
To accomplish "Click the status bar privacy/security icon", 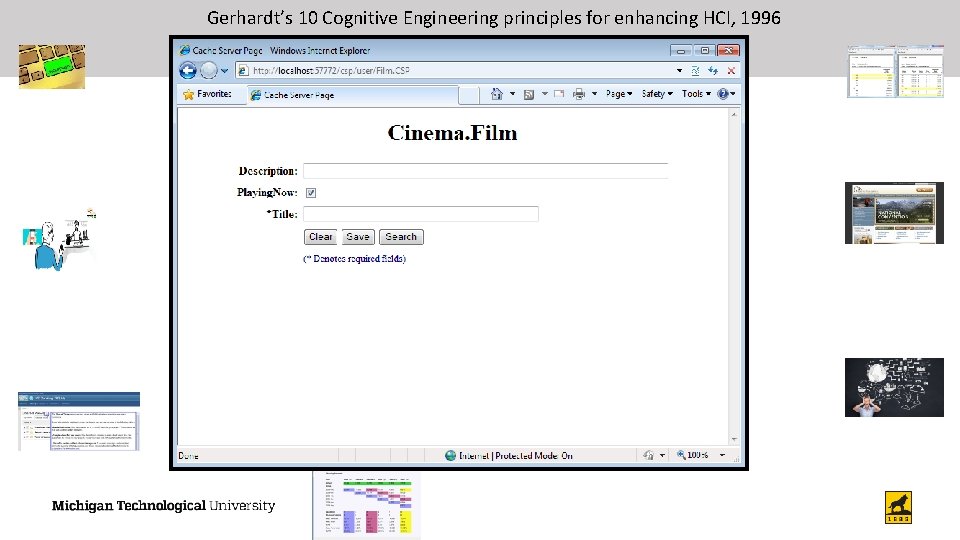I will coord(648,455).
